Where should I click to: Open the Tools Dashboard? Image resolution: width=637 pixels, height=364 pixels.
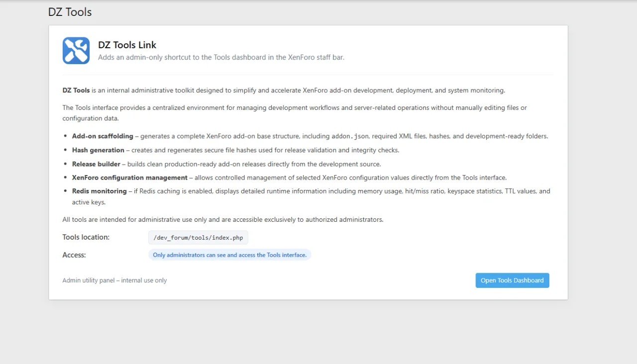[512, 280]
